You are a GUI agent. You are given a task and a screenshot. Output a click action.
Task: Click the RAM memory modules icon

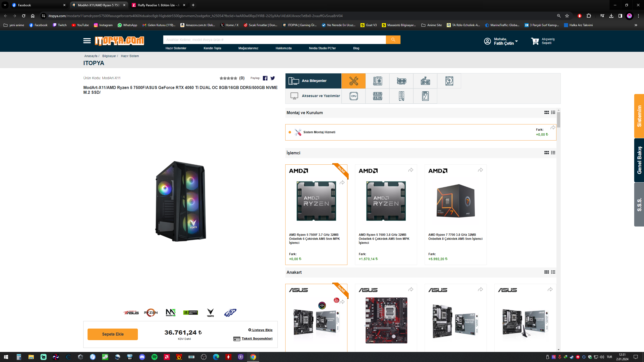coord(377,96)
